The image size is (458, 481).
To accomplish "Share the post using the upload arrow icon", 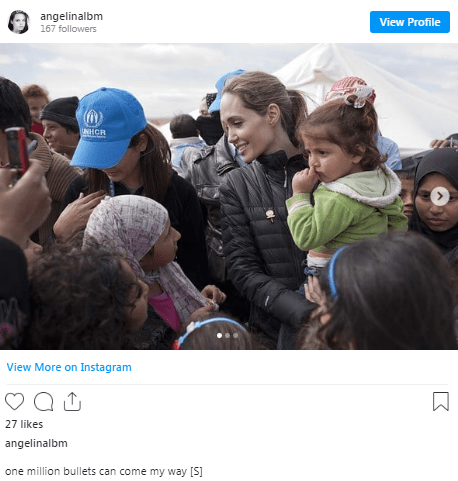I will point(72,401).
